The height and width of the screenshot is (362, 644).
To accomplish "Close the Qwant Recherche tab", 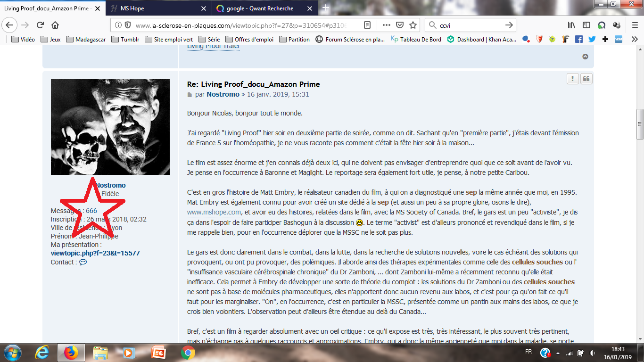I will (310, 8).
